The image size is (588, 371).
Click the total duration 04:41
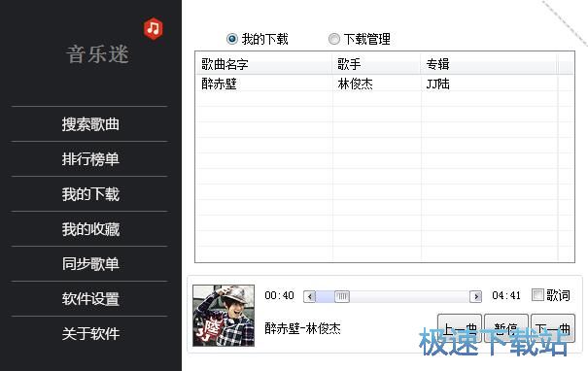(506, 295)
